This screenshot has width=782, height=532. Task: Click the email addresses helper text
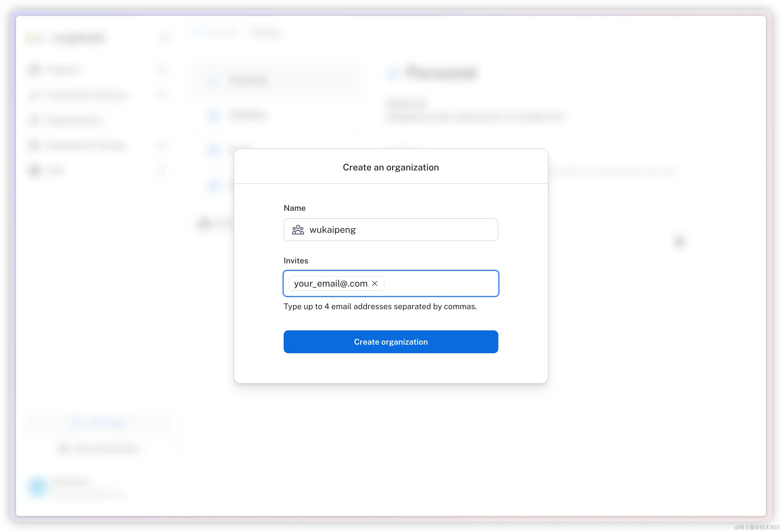coord(380,306)
